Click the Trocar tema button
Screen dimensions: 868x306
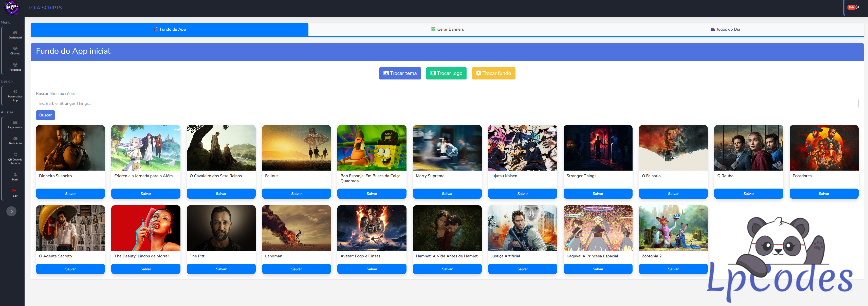click(400, 73)
